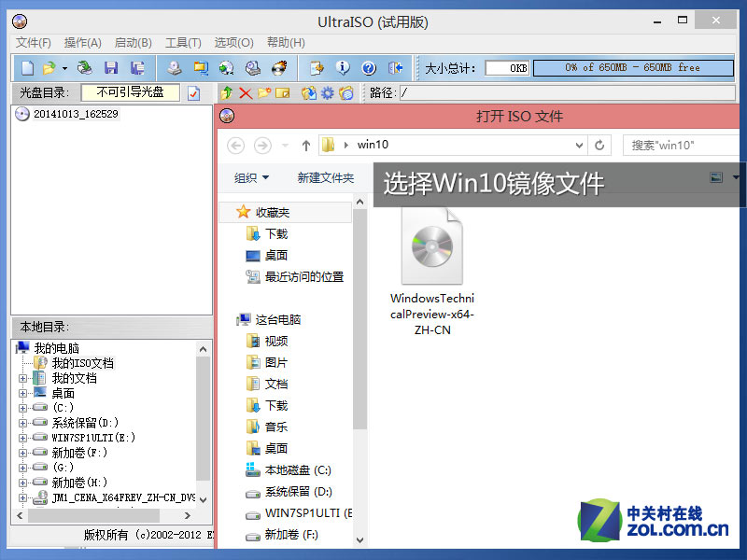Open the 文件(F) menu
747x560 pixels.
[x=34, y=43]
